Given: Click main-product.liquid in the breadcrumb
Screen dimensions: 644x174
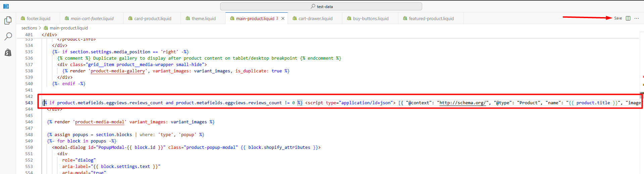Looking at the screenshot, I should [68, 28].
